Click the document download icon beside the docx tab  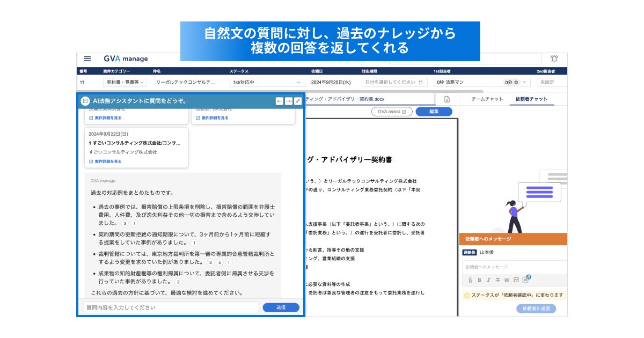click(x=447, y=99)
